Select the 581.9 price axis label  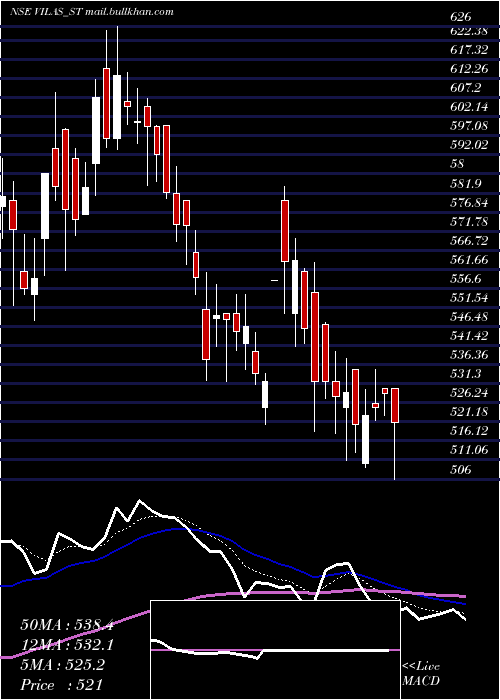pos(465,183)
